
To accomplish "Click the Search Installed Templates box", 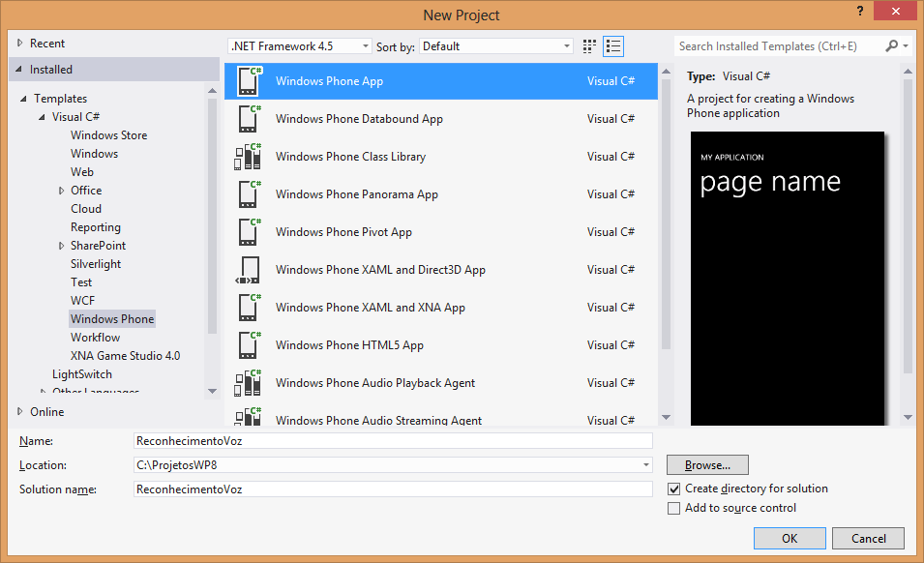I will tap(778, 45).
